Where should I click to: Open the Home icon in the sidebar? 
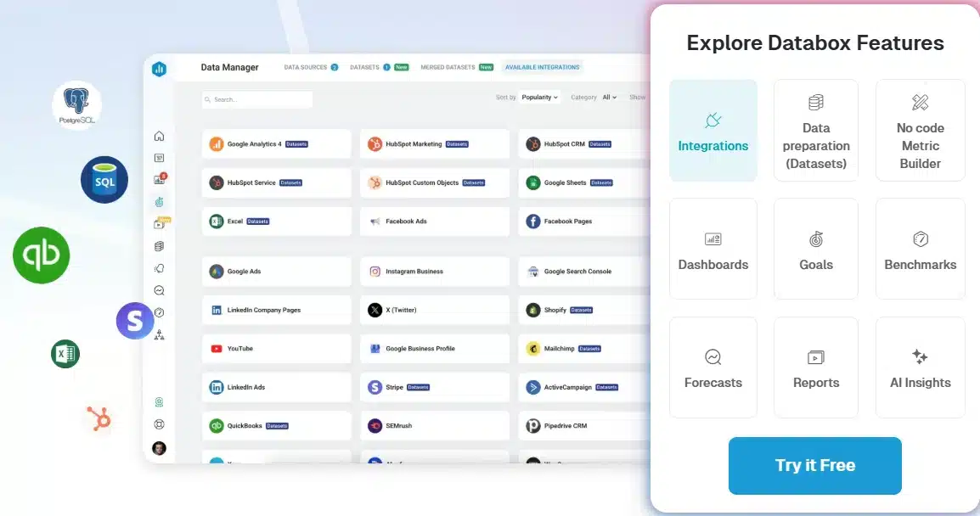(160, 135)
